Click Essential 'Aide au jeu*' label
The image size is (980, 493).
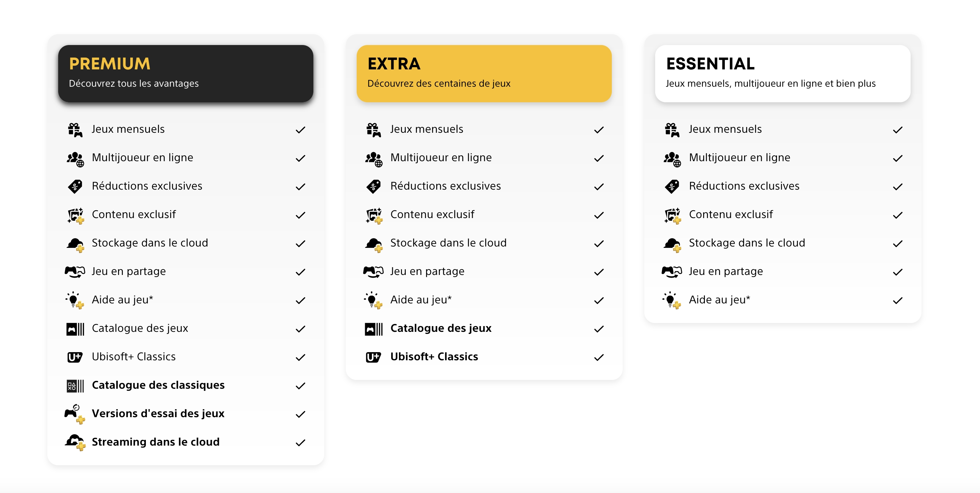[719, 300]
